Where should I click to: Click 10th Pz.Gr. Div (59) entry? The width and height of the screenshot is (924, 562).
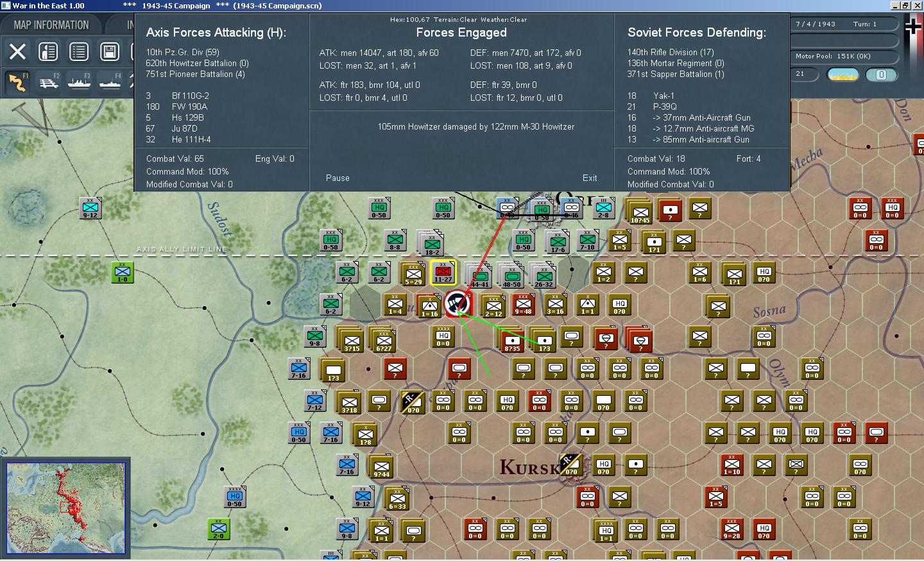tap(182, 52)
